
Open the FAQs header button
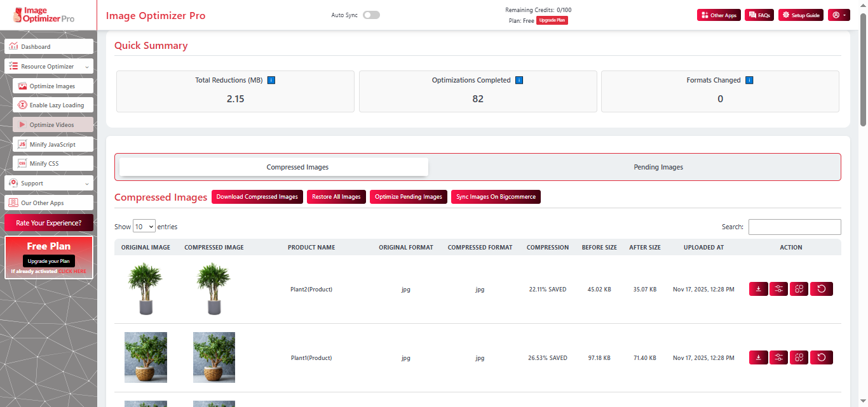point(759,15)
